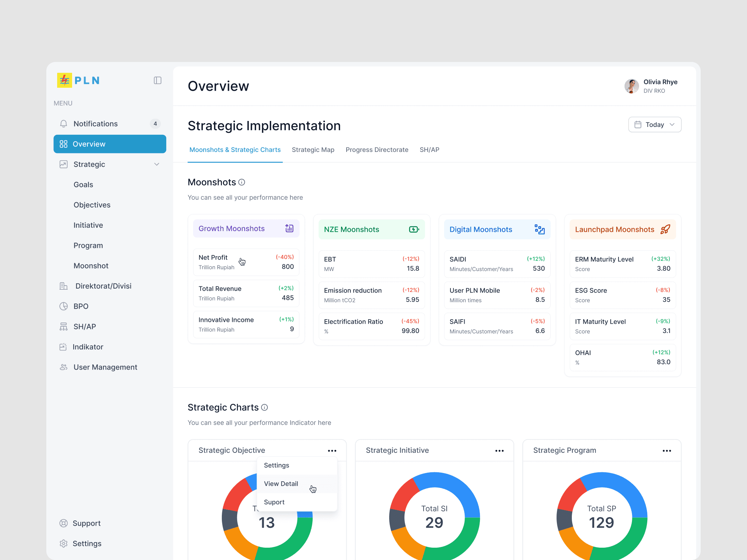Open the ERM Maturity Level card
The width and height of the screenshot is (747, 560).
point(623,264)
